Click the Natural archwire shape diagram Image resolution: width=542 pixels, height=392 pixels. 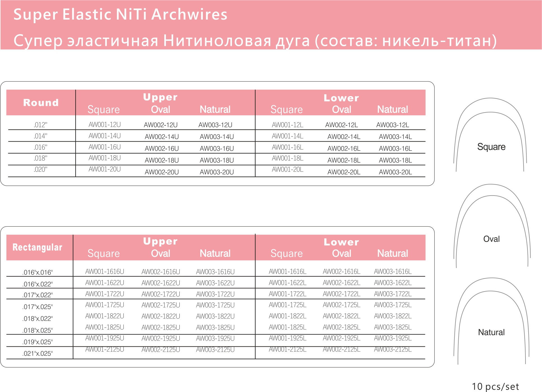(x=492, y=321)
